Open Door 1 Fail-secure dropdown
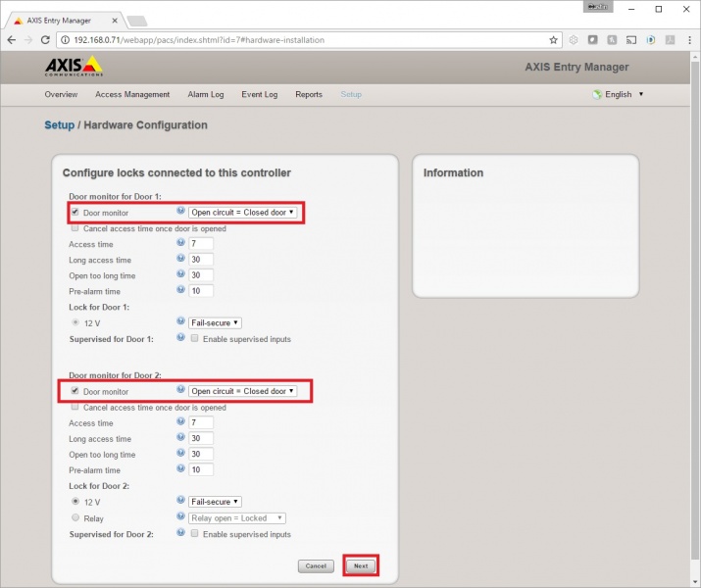This screenshot has width=701, height=588. coord(215,322)
